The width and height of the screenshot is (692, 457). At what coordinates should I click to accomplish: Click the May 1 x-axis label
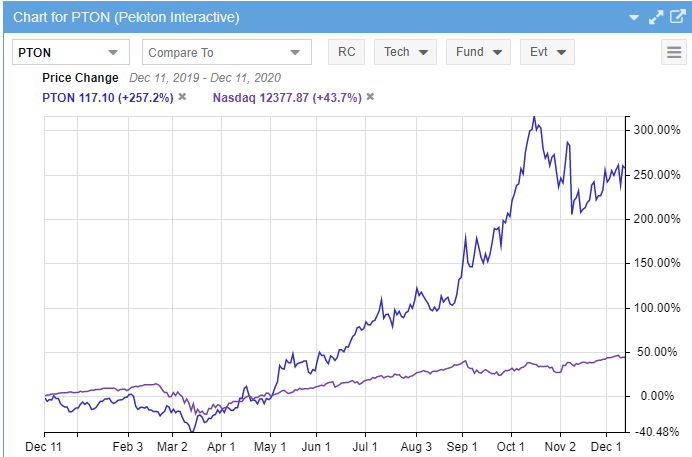tap(270, 447)
